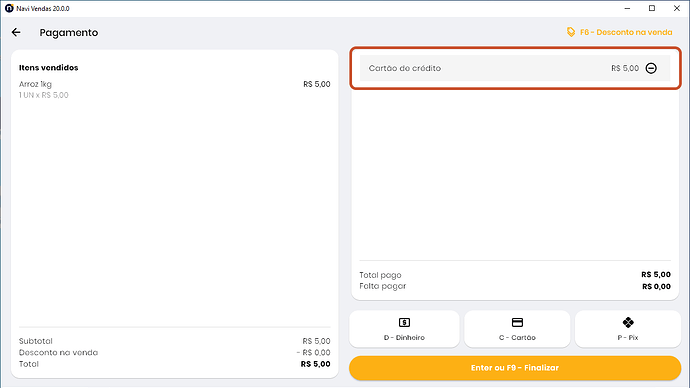The width and height of the screenshot is (690, 388).
Task: Click the Desconto na venda summary label
Action: pyautogui.click(x=58, y=352)
